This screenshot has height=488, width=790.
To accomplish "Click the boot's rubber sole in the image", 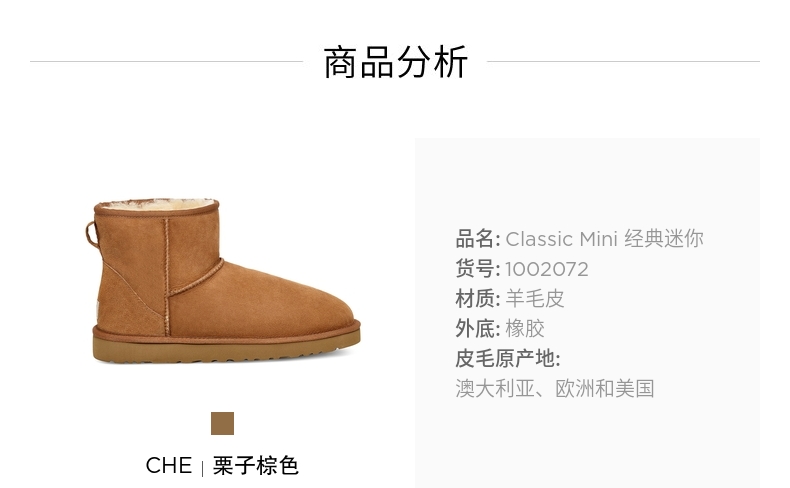I will (226, 348).
